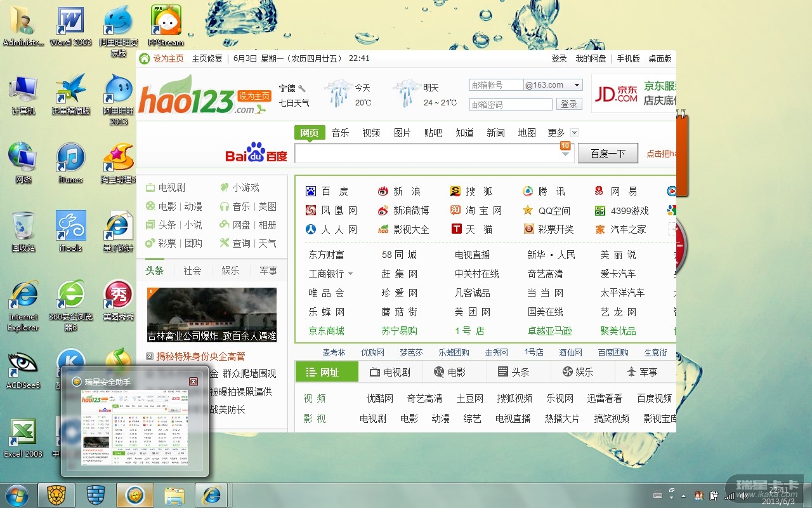The height and width of the screenshot is (508, 812).
Task: Open the Windows Start menu
Action: pyautogui.click(x=16, y=495)
